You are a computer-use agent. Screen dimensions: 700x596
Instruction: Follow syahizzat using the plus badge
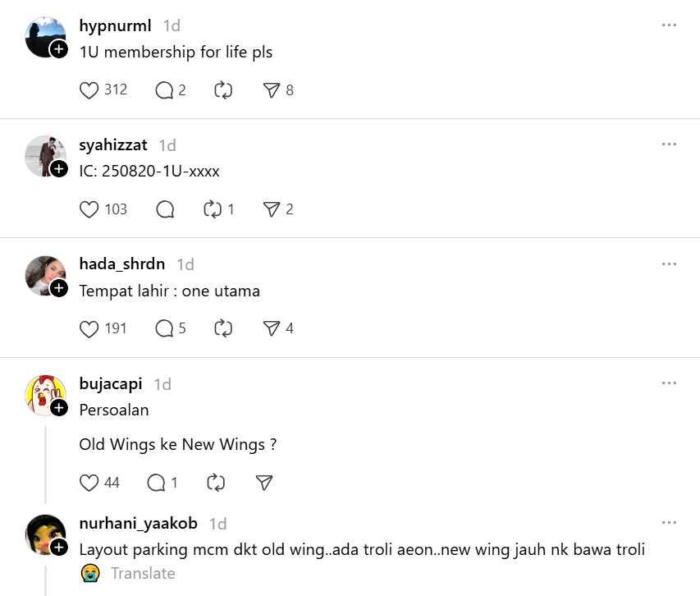(59, 169)
